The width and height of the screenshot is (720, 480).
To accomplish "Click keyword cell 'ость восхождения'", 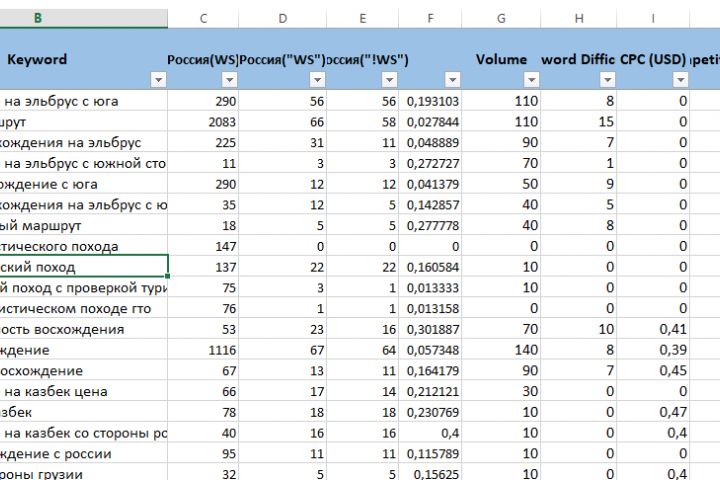I will pyautogui.click(x=84, y=329).
